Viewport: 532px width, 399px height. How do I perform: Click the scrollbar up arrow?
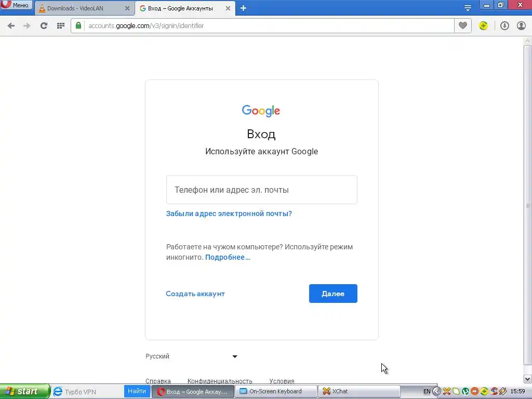pos(528,41)
